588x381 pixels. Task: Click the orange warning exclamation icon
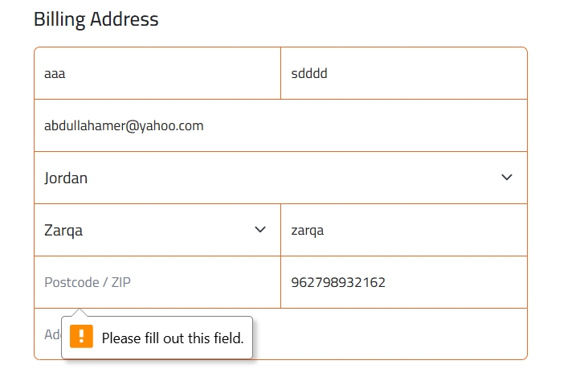(x=81, y=336)
